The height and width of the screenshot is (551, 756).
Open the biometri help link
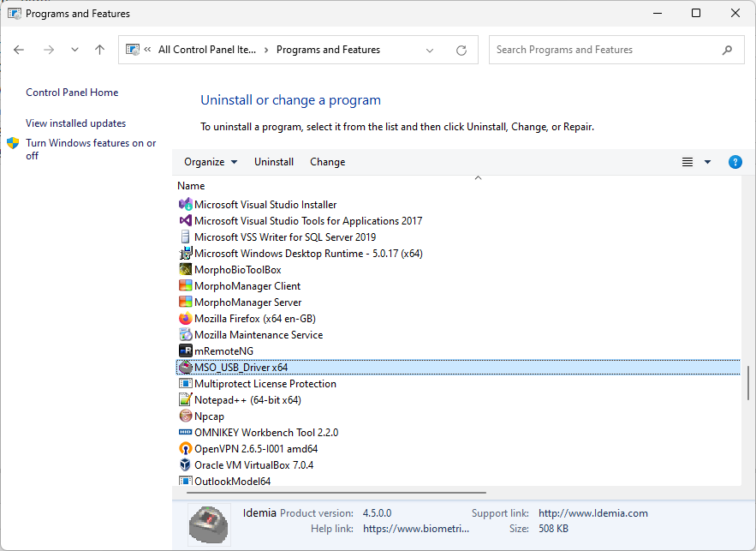click(x=415, y=529)
